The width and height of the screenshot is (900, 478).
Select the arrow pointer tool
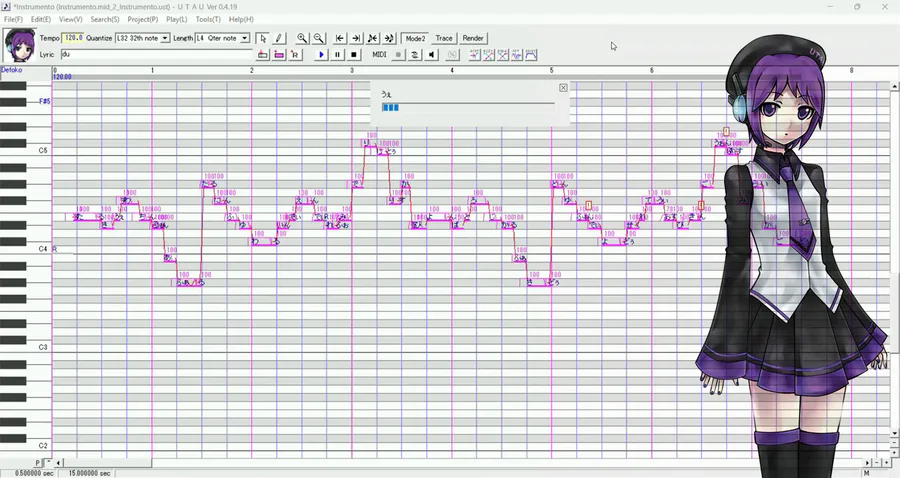click(x=263, y=38)
